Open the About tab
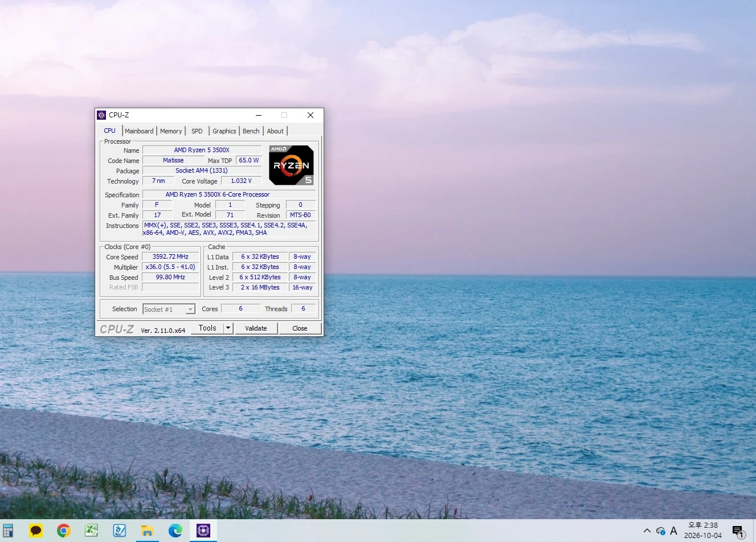The width and height of the screenshot is (756, 542). click(275, 131)
